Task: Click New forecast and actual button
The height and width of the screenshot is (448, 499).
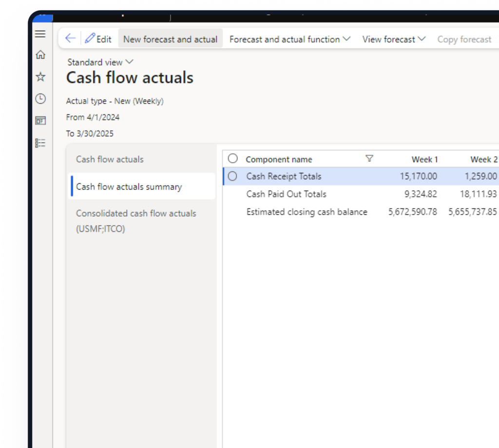Action: click(x=170, y=39)
